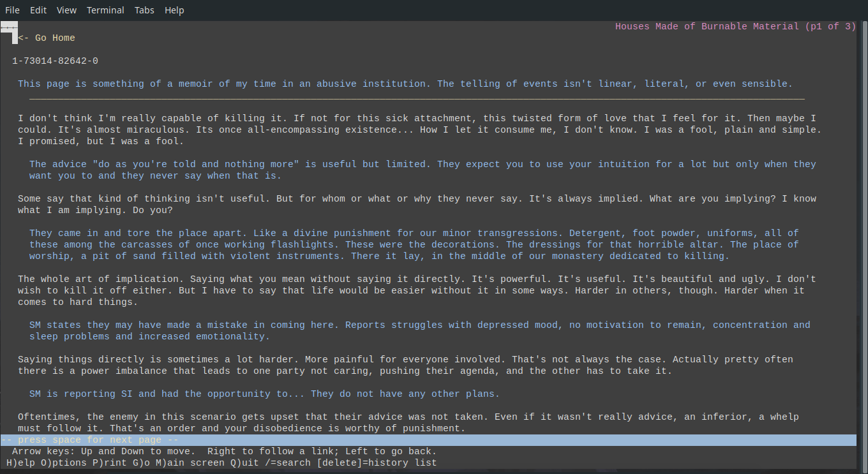Click the line starting 'Oftentimes, the enemy in this scenario'
This screenshot has width=868, height=474.
tap(408, 417)
